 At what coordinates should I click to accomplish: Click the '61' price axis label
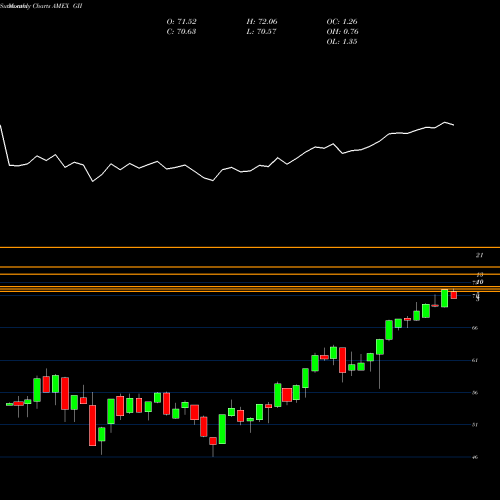tap(475, 360)
